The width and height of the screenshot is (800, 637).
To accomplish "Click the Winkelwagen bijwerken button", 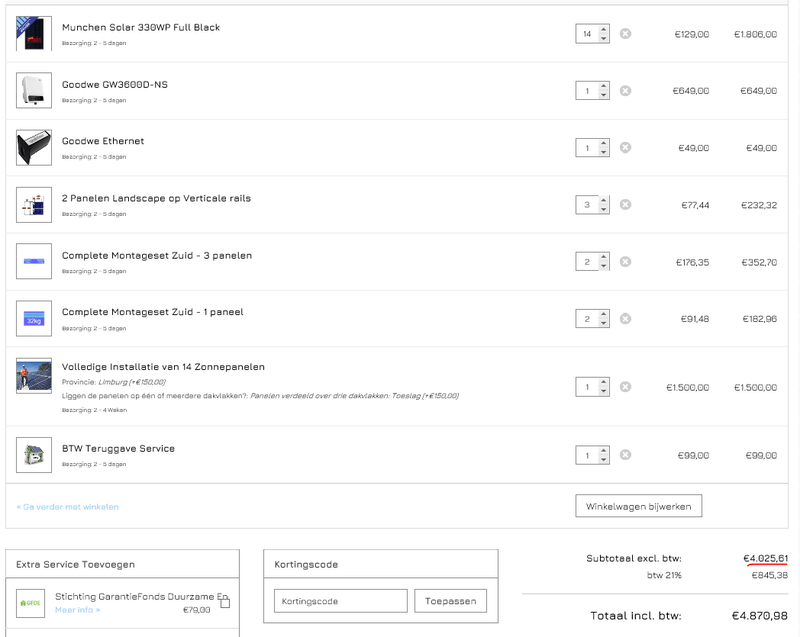I will [639, 506].
